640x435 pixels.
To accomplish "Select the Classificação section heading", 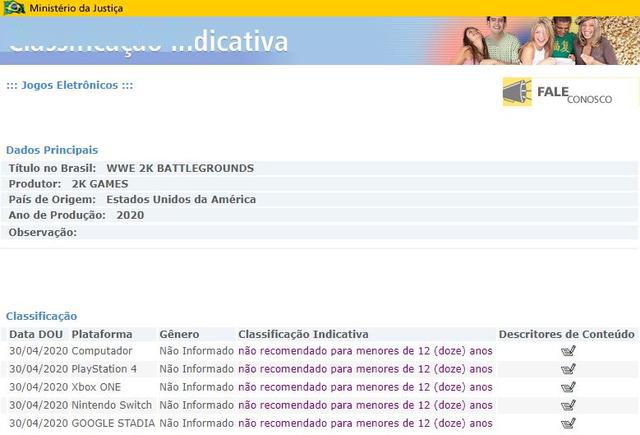I will coord(42,316).
